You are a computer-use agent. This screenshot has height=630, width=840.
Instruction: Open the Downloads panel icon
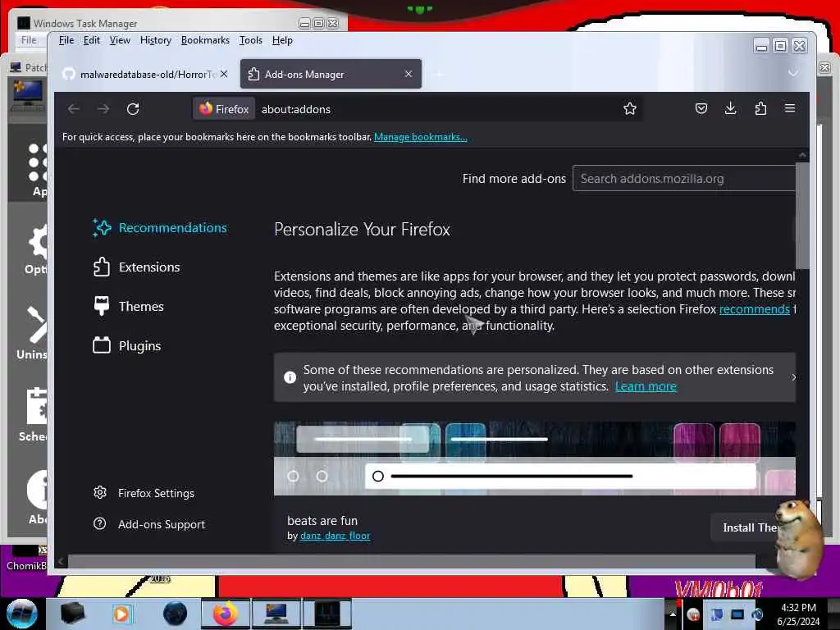(730, 109)
